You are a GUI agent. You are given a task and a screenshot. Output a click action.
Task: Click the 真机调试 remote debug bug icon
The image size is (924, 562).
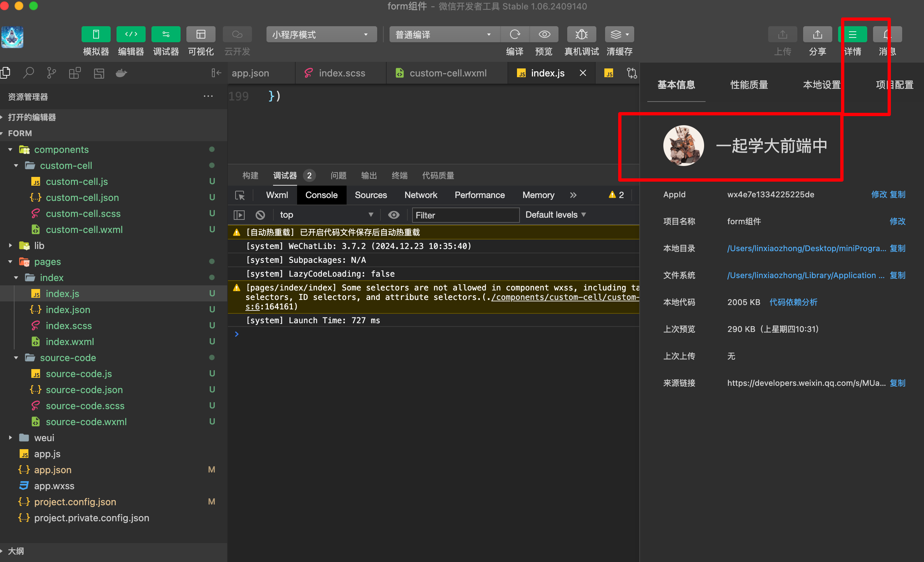(x=581, y=35)
